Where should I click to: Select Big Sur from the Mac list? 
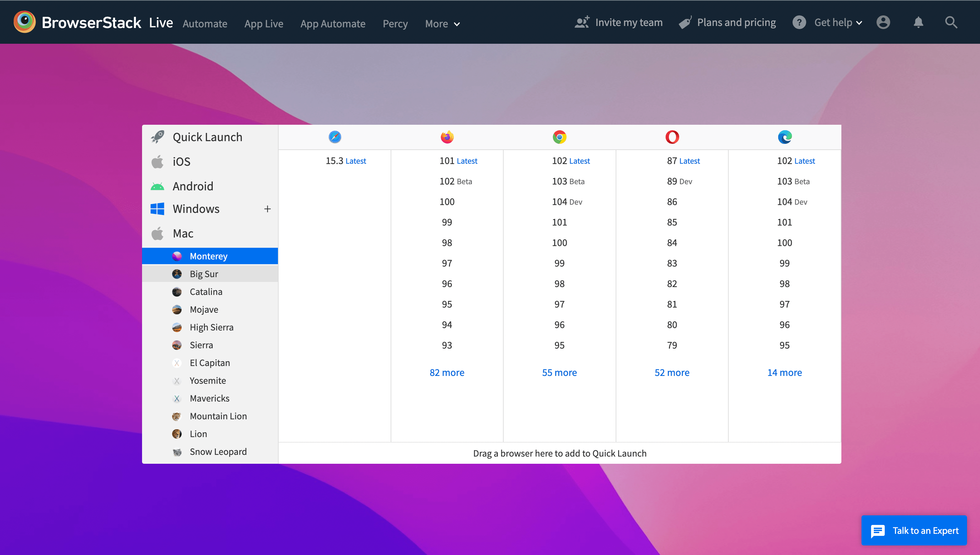click(x=204, y=273)
